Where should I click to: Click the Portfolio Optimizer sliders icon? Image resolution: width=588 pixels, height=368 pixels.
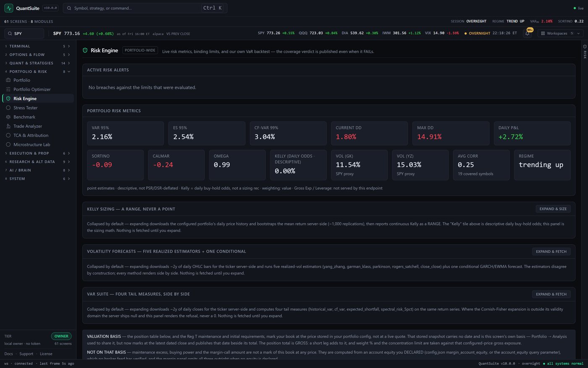pyautogui.click(x=8, y=89)
